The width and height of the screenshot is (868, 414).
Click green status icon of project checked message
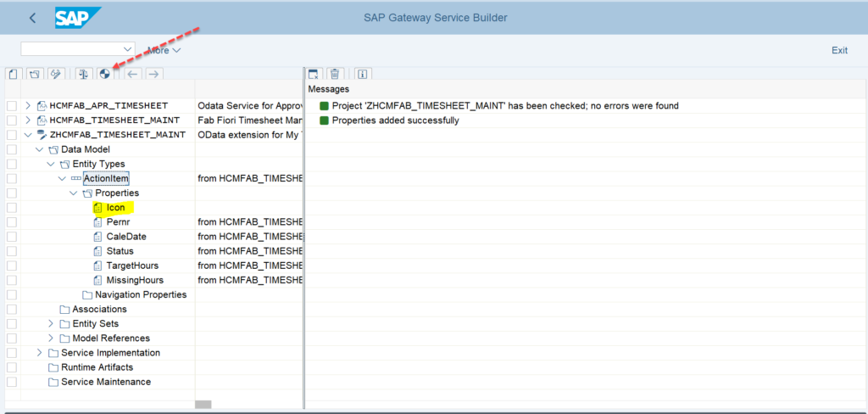coord(325,106)
